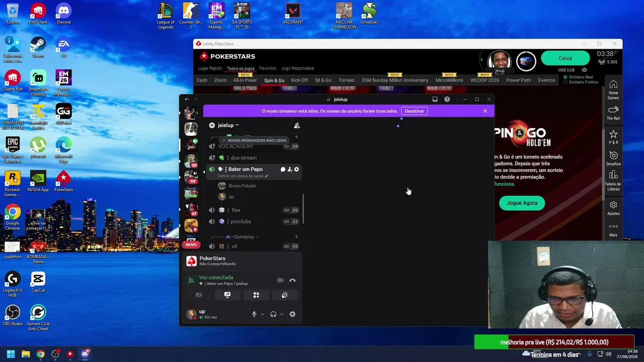Viewport: 644px width, 362px height.
Task: Open the MicroMillions tab
Action: click(449, 80)
